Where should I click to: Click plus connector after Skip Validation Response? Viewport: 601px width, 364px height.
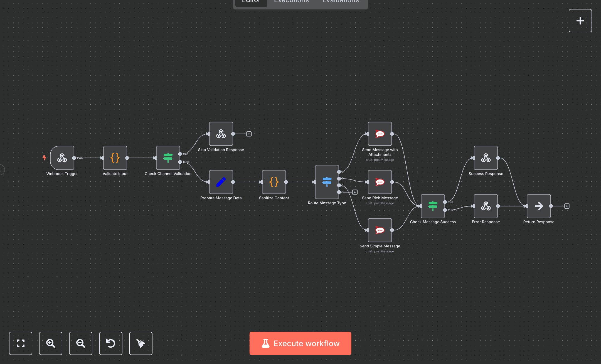(249, 134)
